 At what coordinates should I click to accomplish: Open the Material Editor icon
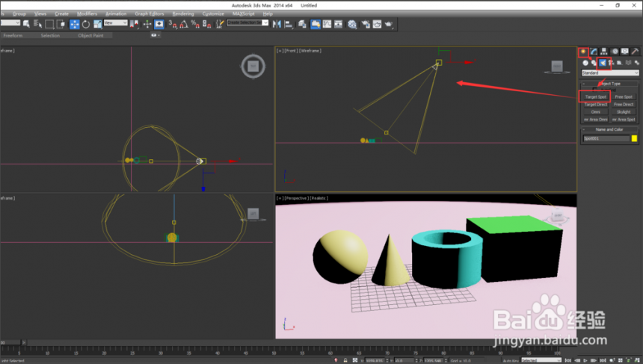coord(352,24)
